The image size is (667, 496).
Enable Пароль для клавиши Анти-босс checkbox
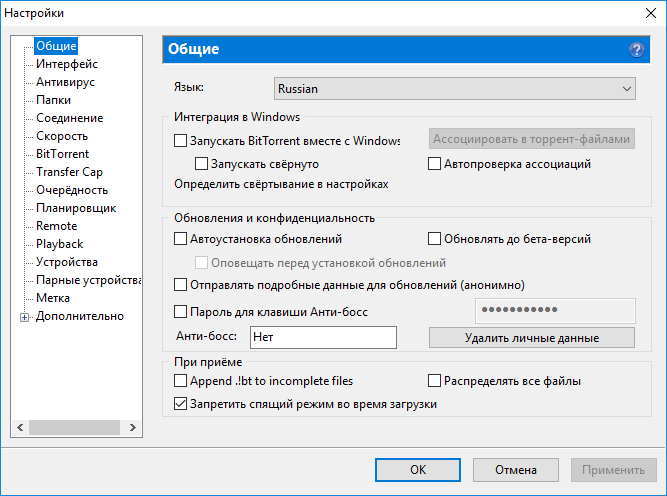click(x=181, y=312)
